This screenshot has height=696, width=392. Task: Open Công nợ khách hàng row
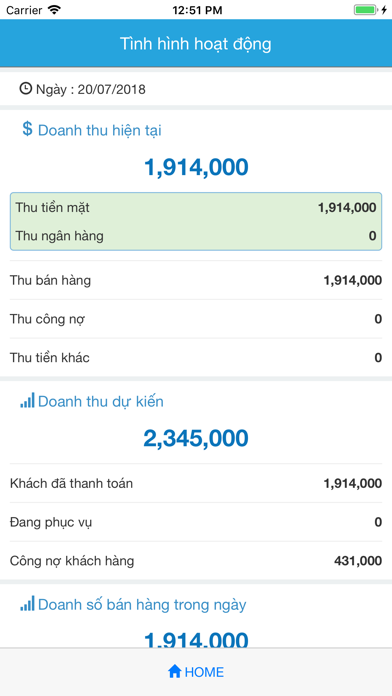click(196, 561)
